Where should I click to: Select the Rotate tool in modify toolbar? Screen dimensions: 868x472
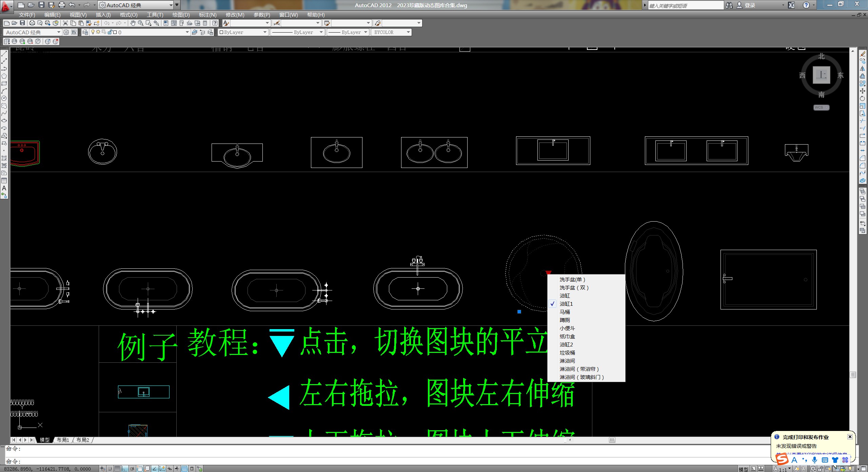863,98
